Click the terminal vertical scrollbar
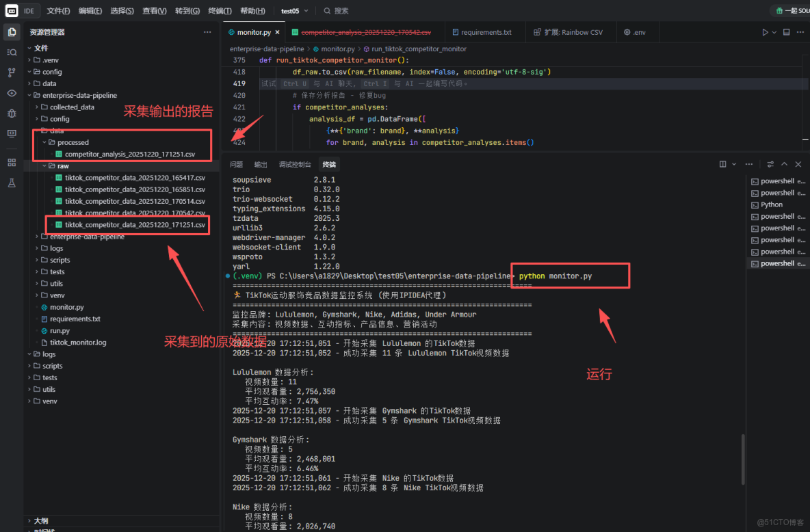The width and height of the screenshot is (810, 532). tap(744, 459)
